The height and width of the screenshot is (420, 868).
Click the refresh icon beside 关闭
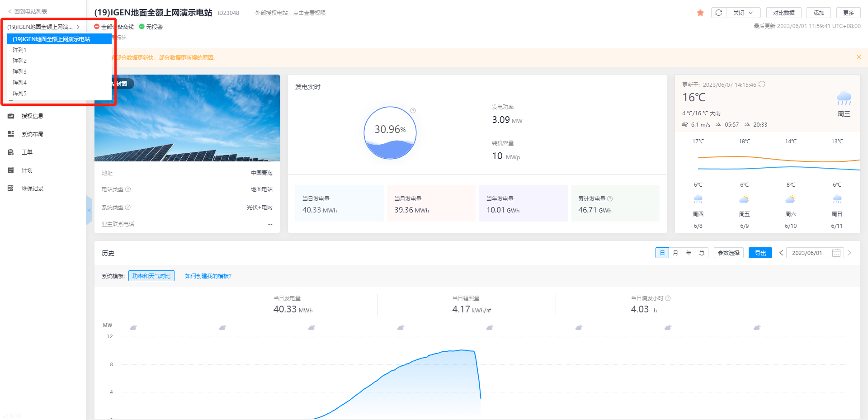pyautogui.click(x=719, y=13)
